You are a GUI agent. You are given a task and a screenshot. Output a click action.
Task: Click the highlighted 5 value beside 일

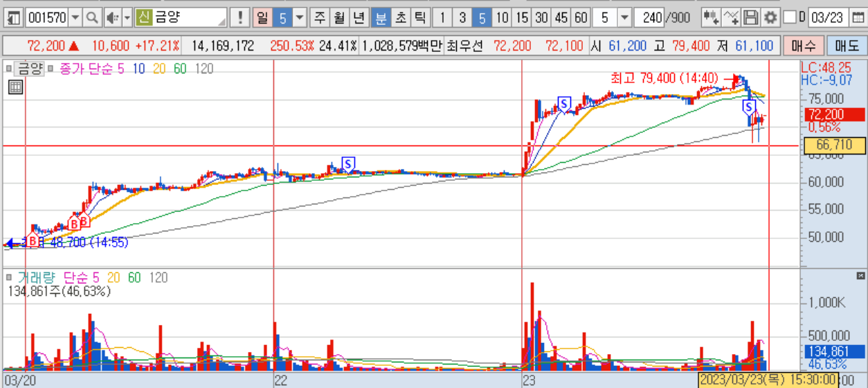(x=281, y=17)
